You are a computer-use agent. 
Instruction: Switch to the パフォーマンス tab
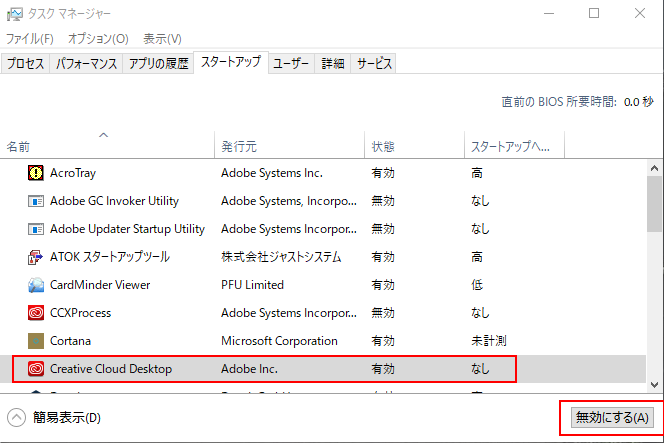[87, 64]
